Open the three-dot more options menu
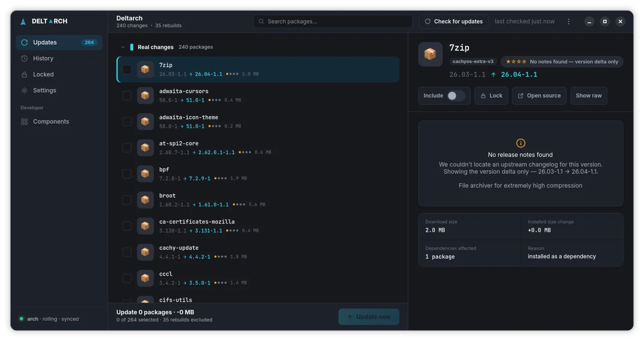This screenshot has height=341, width=644. (569, 21)
